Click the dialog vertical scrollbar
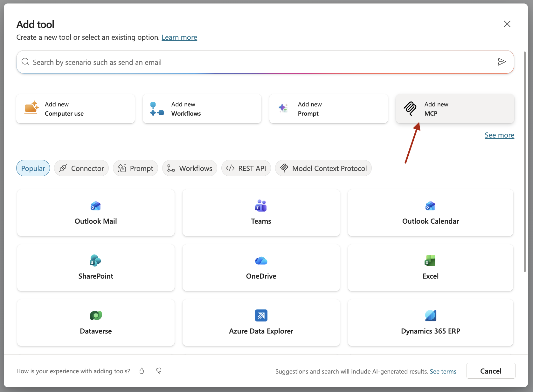 point(525,161)
